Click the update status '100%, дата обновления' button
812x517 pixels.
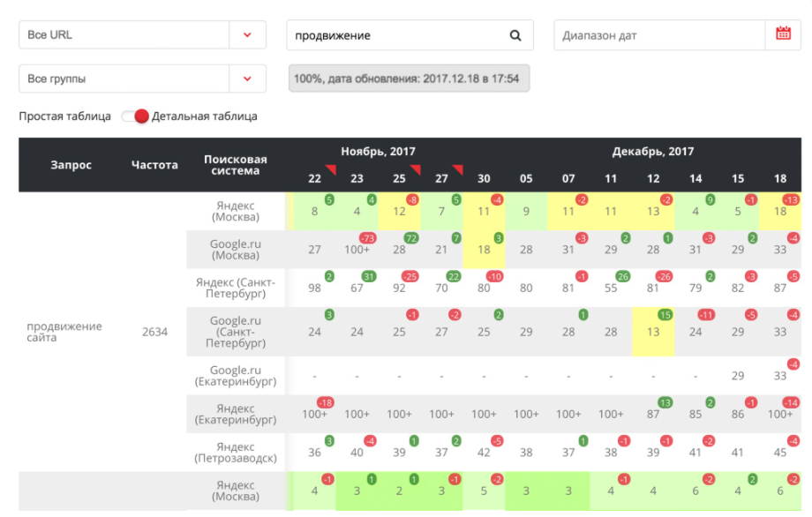[x=409, y=79]
